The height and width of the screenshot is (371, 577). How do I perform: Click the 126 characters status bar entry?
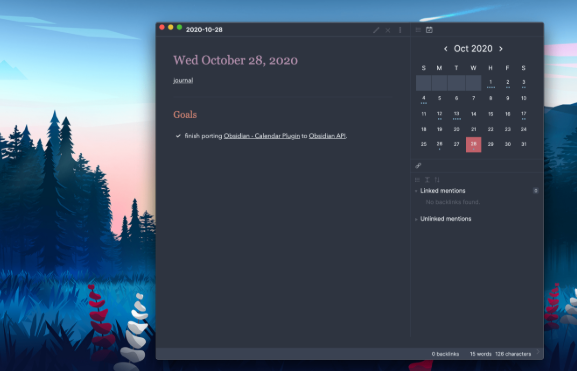(x=513, y=354)
